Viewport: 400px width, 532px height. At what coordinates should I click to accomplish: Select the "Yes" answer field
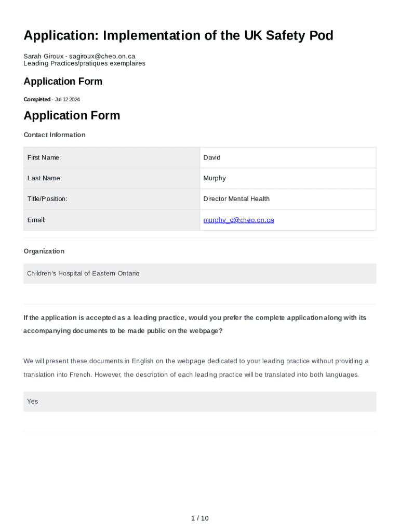199,402
